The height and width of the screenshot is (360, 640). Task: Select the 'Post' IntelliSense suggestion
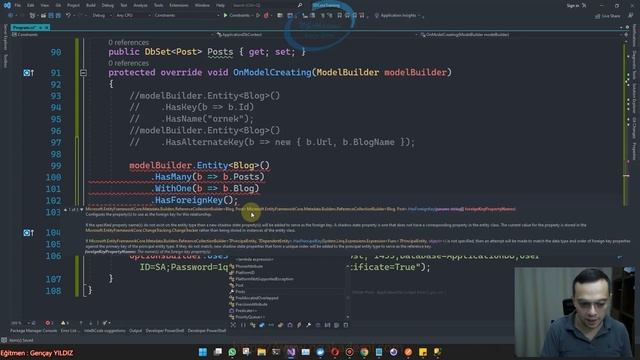(x=288, y=285)
